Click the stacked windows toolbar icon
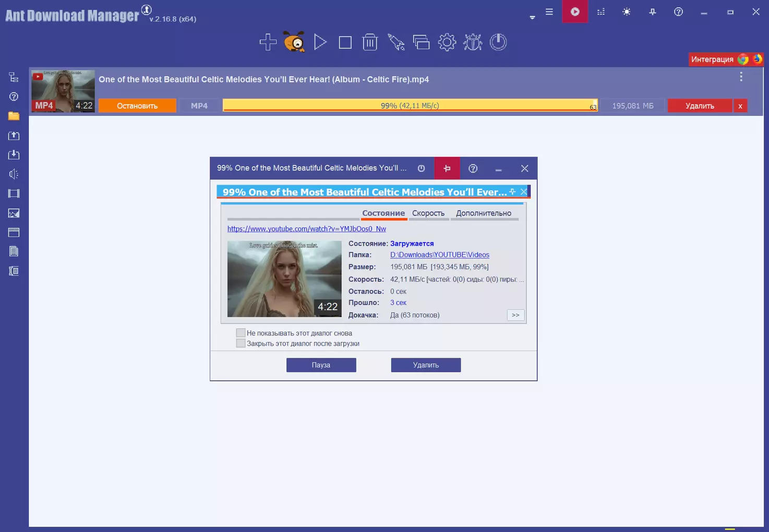The width and height of the screenshot is (769, 532). (421, 42)
